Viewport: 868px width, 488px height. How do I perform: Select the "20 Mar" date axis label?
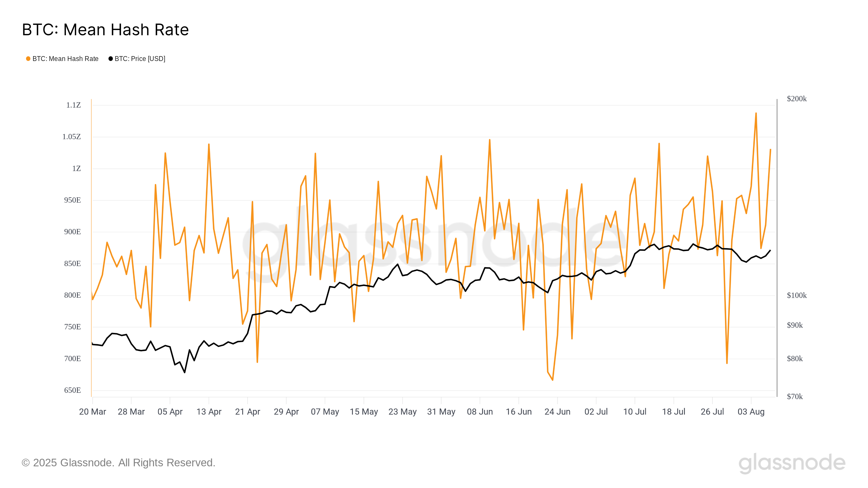(x=92, y=412)
